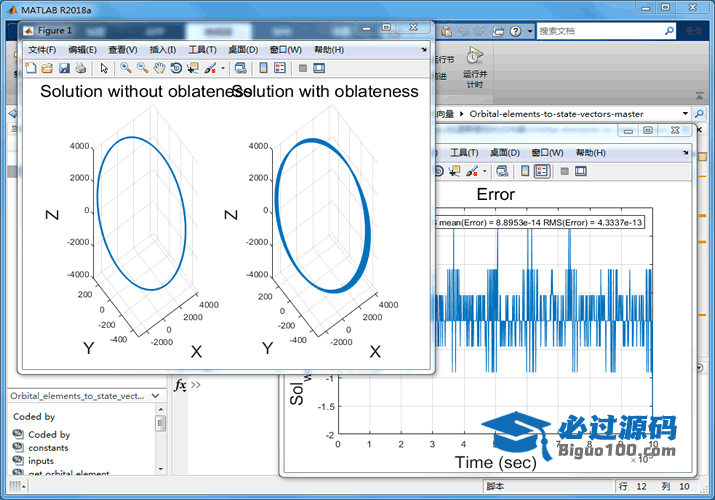Select the inputs section item
This screenshot has height=500, width=715.
point(41,461)
